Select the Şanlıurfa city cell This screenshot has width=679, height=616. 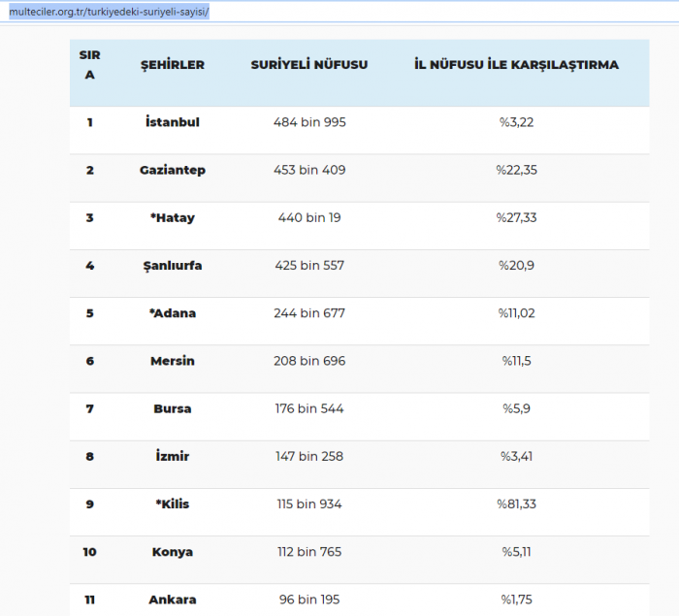tap(173, 265)
